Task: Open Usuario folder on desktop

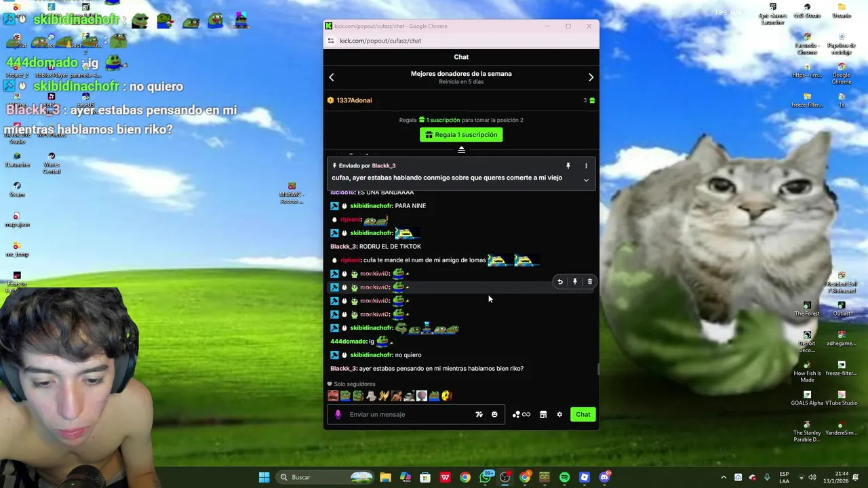Action: (x=842, y=11)
